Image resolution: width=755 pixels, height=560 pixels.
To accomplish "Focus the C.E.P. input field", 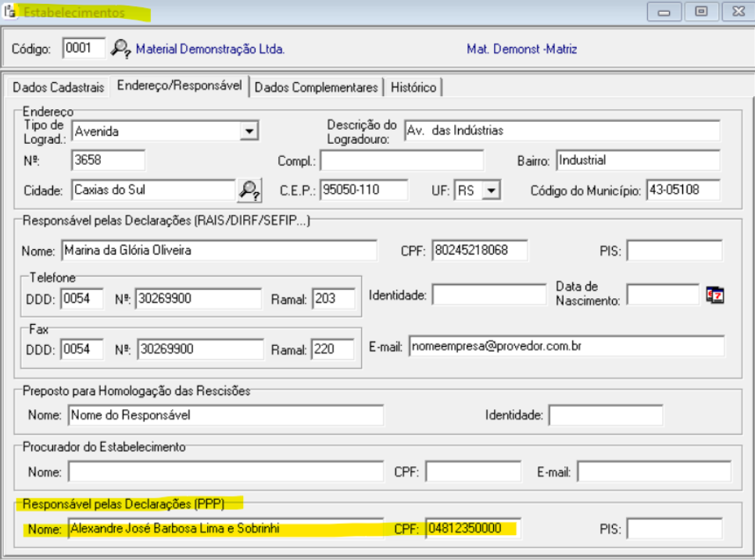I will click(363, 190).
